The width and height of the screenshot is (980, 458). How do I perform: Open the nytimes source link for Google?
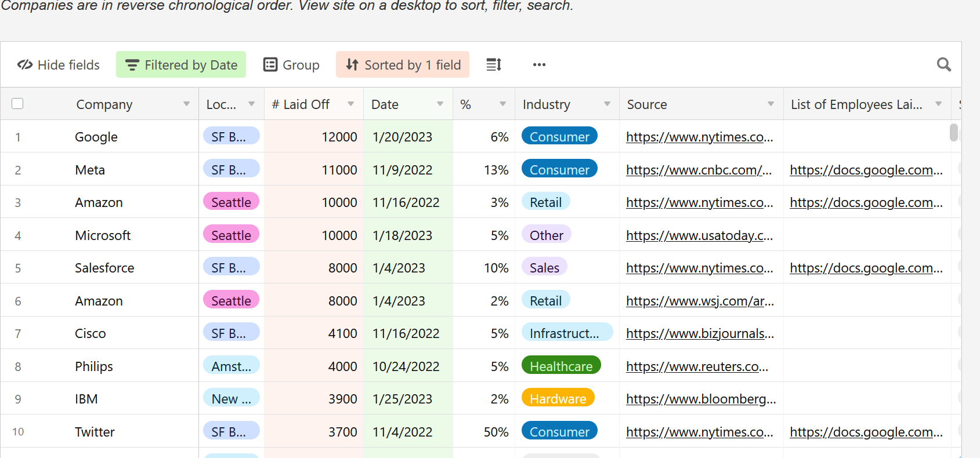(x=700, y=137)
